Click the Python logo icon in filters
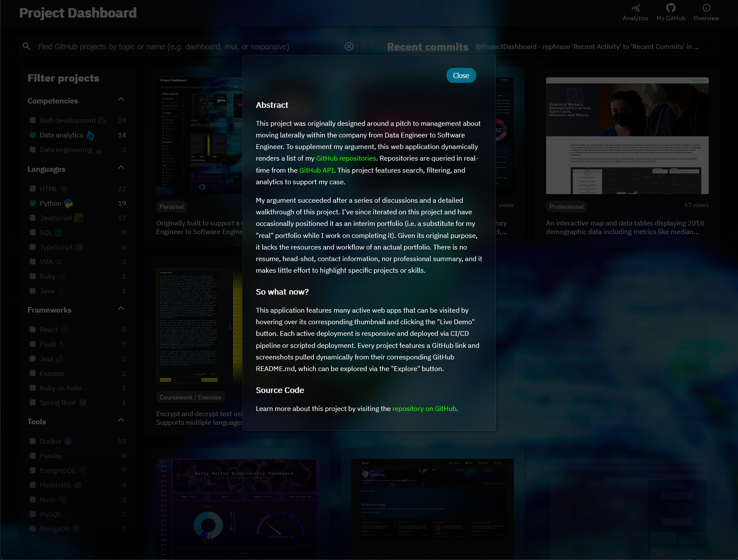The height and width of the screenshot is (560, 738). coord(68,204)
